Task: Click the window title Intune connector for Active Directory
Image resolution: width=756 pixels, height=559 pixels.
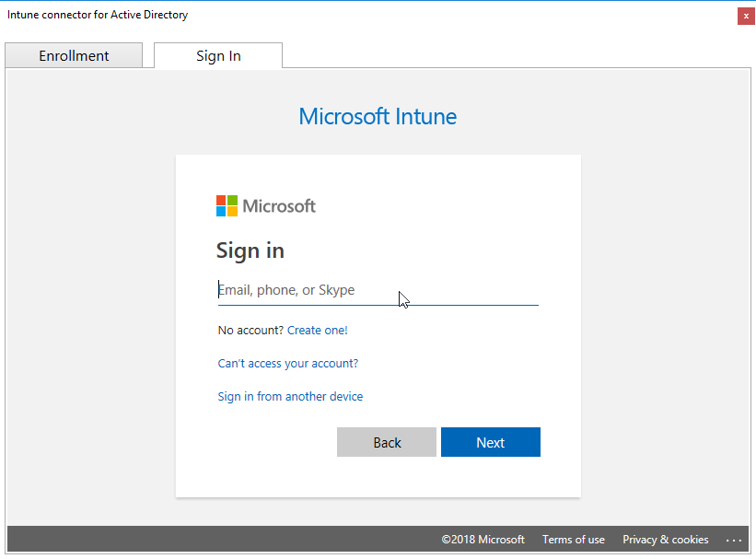Action: [98, 15]
